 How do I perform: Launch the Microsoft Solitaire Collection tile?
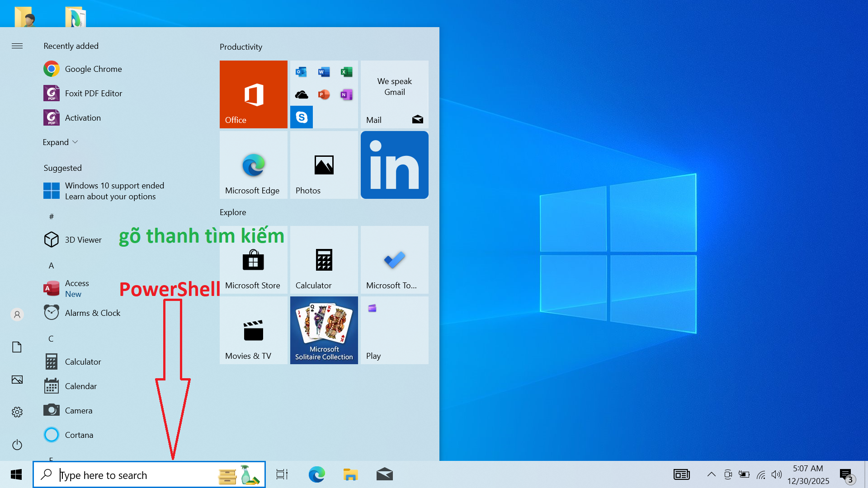click(324, 330)
